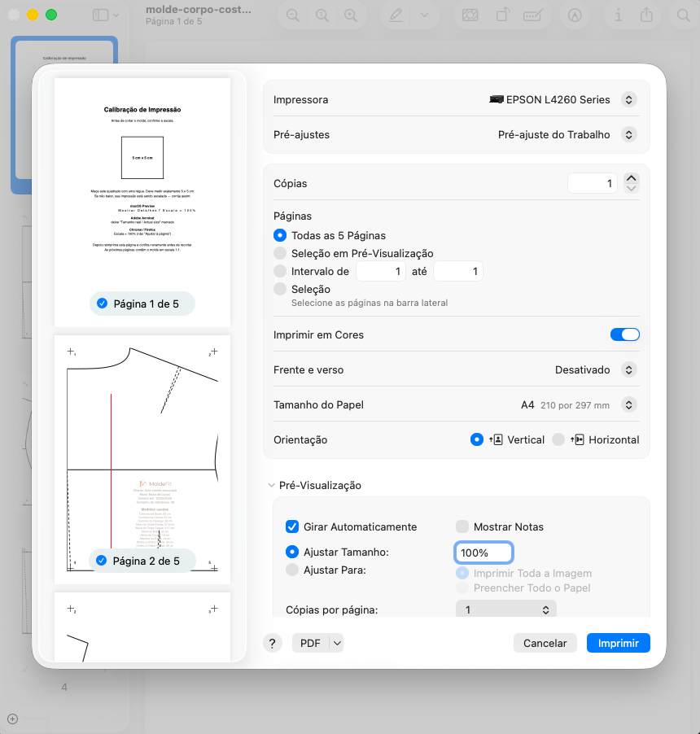Click the Share icon in Preview toolbar
The height and width of the screenshot is (734, 700).
click(x=646, y=15)
